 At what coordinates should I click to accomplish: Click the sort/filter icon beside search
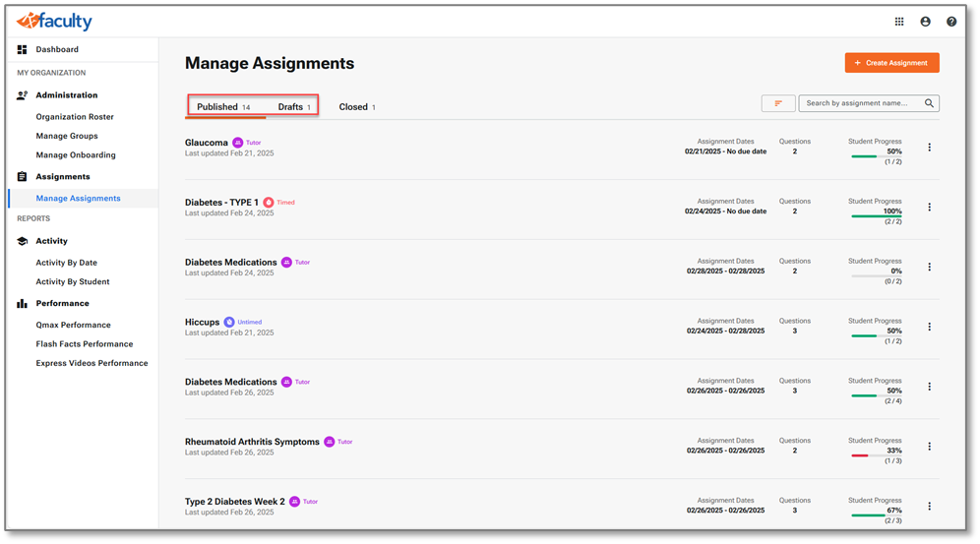coord(778,103)
